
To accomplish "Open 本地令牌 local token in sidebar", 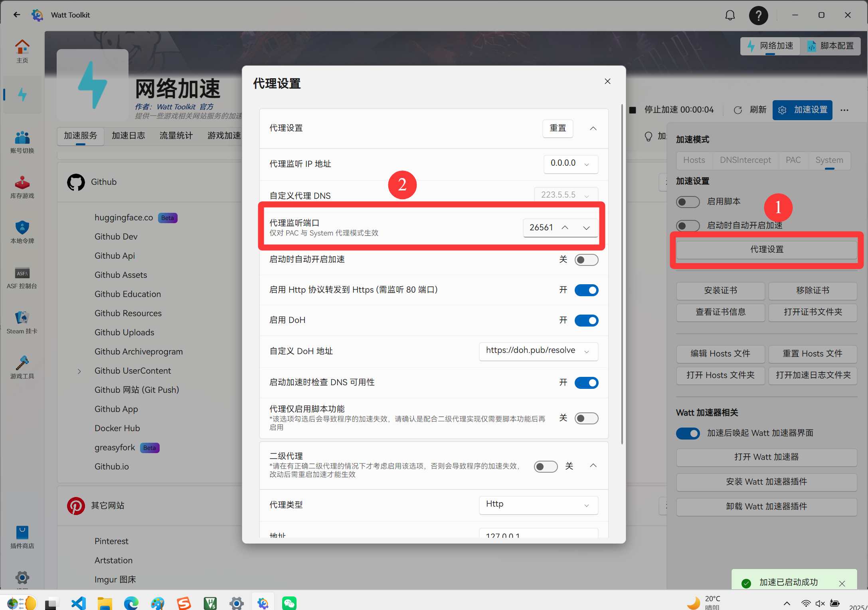I will [22, 232].
